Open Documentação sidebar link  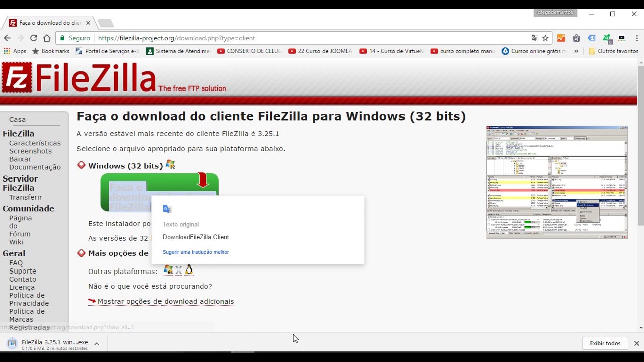pos(35,167)
